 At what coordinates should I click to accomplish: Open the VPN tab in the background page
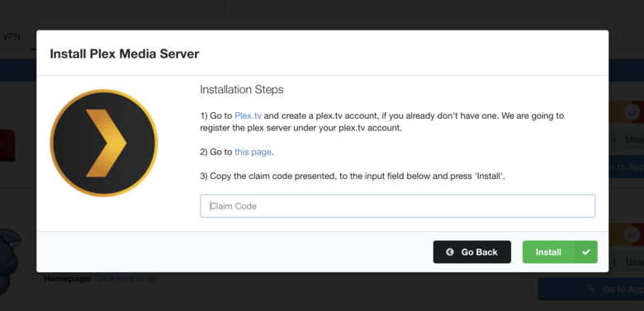tap(12, 36)
